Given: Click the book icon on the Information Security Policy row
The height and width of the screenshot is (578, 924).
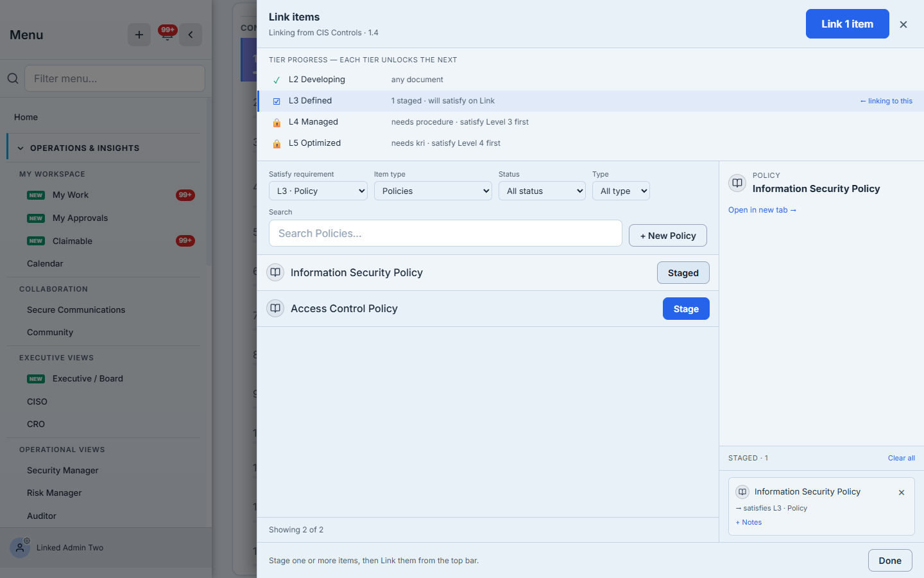Looking at the screenshot, I should [275, 272].
